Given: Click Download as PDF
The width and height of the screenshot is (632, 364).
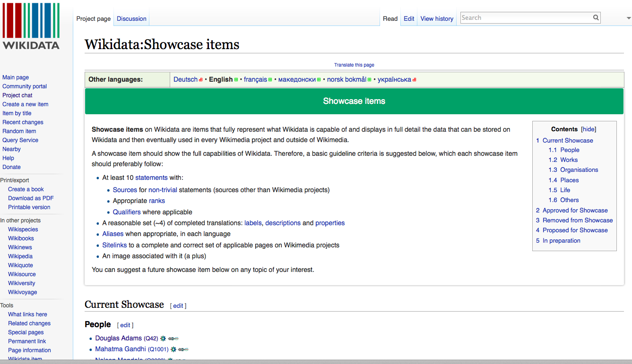Looking at the screenshot, I should click(x=31, y=198).
